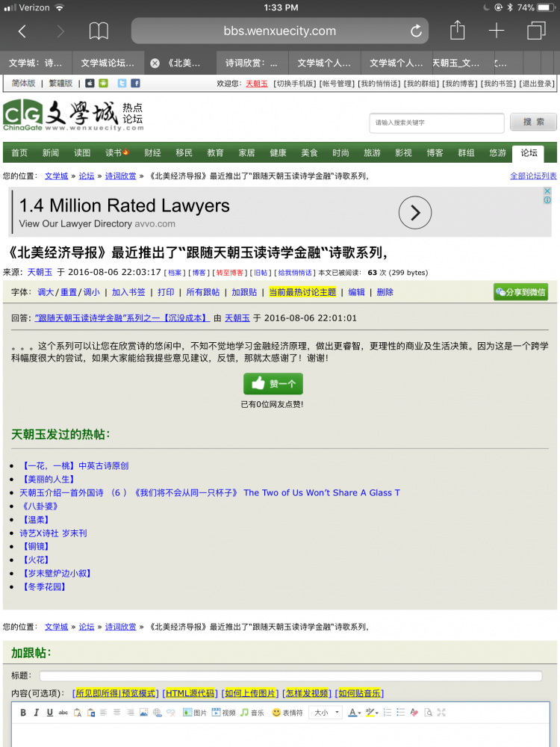Reload the page with refresh icon

click(x=416, y=31)
